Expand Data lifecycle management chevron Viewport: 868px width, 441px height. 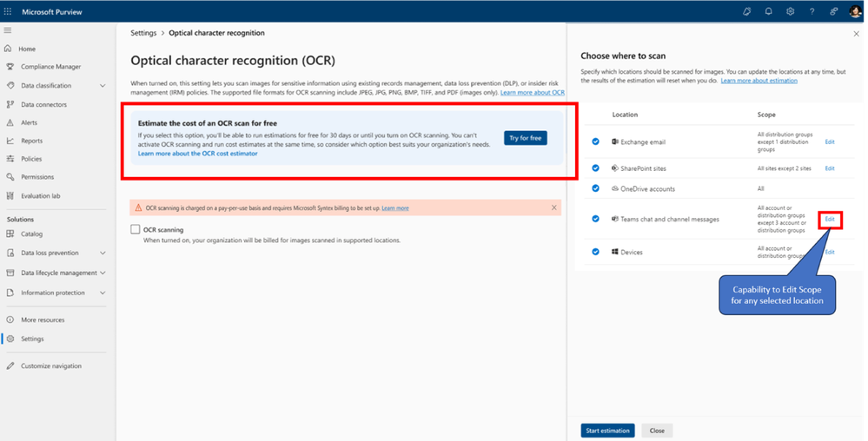[x=103, y=273]
